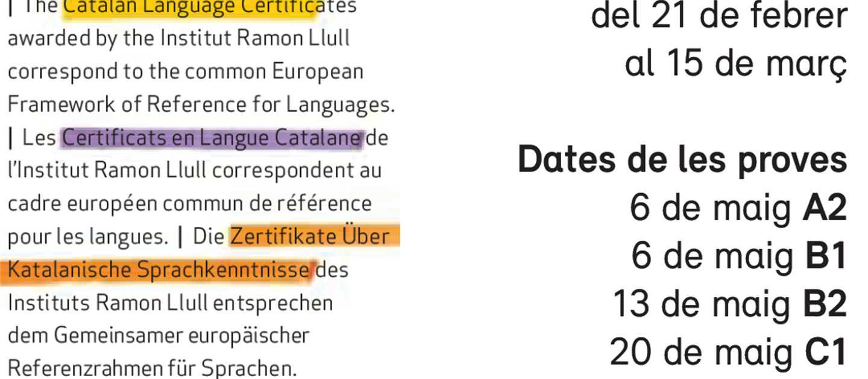This screenshot has width=868, height=379.
Task: Click dem Gemeinsamer europäischer line
Action: pos(158,335)
